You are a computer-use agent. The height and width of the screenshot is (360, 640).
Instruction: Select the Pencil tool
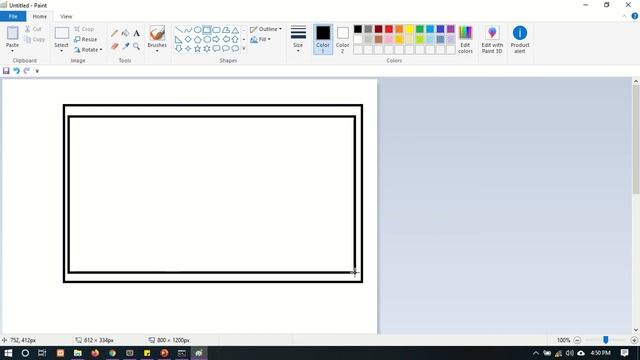[x=115, y=33]
